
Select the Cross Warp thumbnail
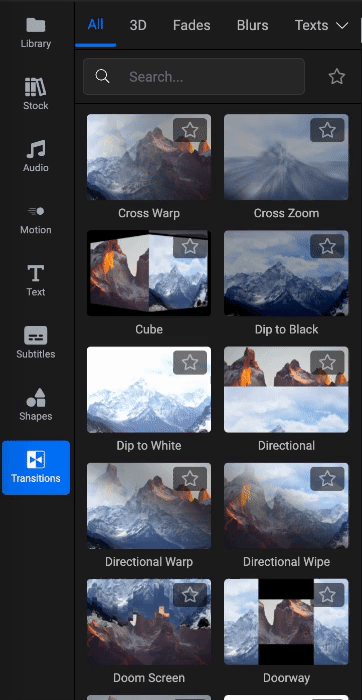(149, 157)
